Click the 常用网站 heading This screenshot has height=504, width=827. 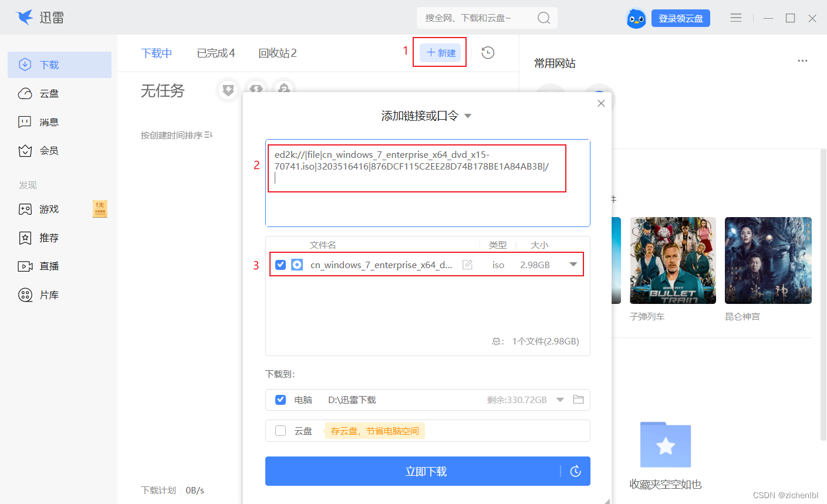coord(555,63)
